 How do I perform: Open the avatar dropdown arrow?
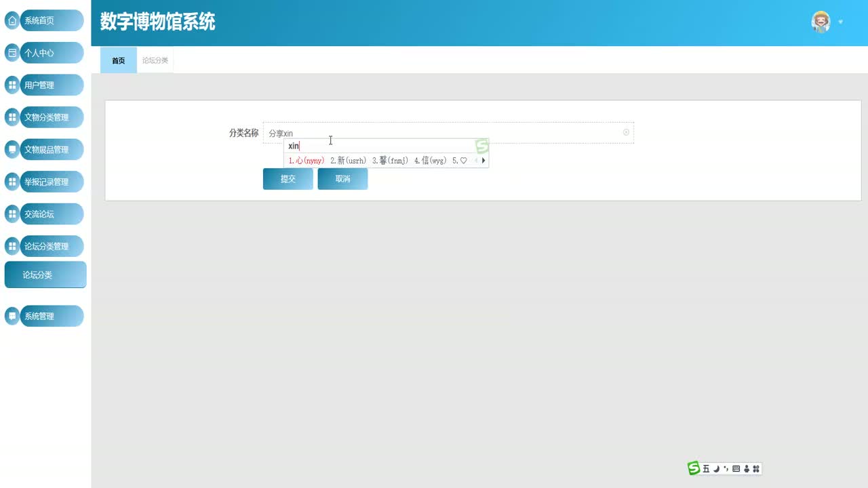[840, 22]
